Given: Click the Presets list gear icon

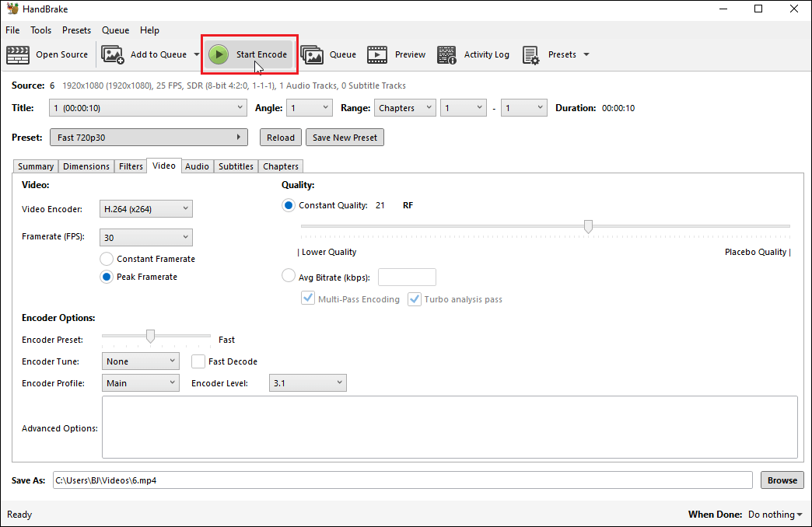Looking at the screenshot, I should 530,54.
